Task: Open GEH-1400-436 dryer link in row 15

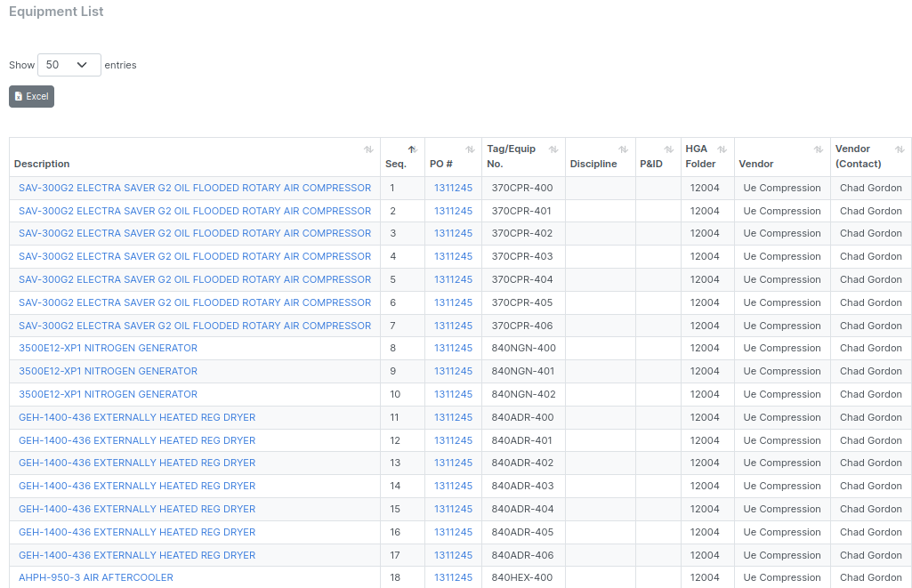Action: tap(137, 509)
